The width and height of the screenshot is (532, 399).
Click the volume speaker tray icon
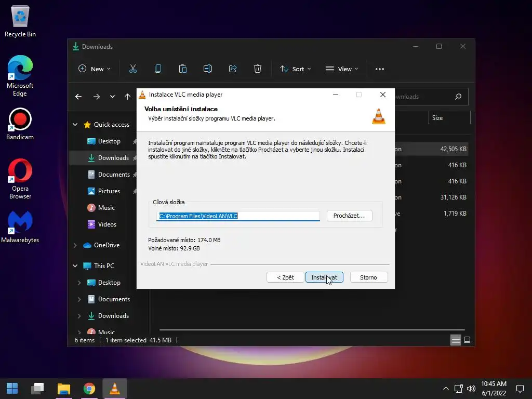(x=471, y=389)
